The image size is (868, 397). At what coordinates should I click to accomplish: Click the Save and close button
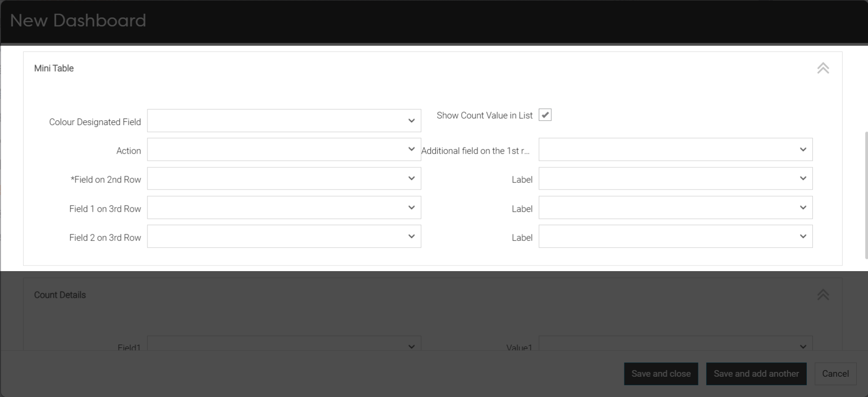(661, 374)
